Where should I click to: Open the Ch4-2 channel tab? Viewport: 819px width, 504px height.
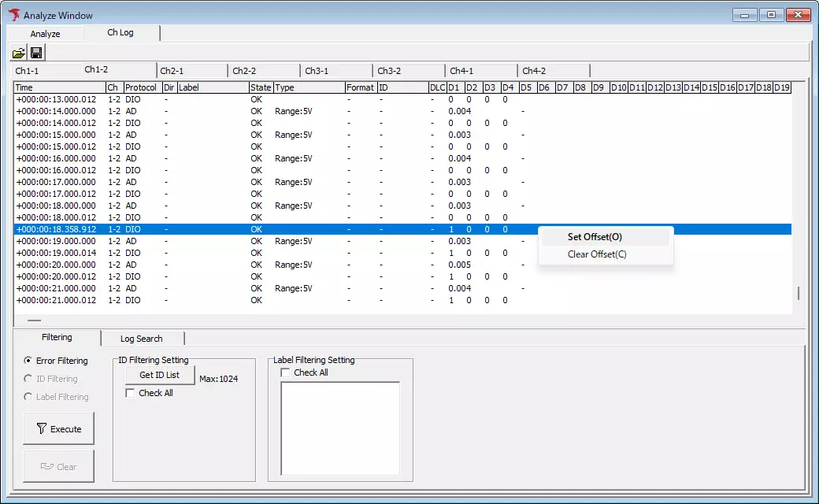pos(535,71)
